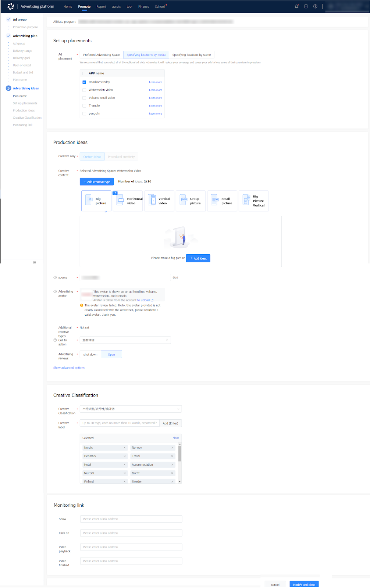Set Advertising reviews to Open
Image resolution: width=370 pixels, height=588 pixels.
(x=111, y=355)
